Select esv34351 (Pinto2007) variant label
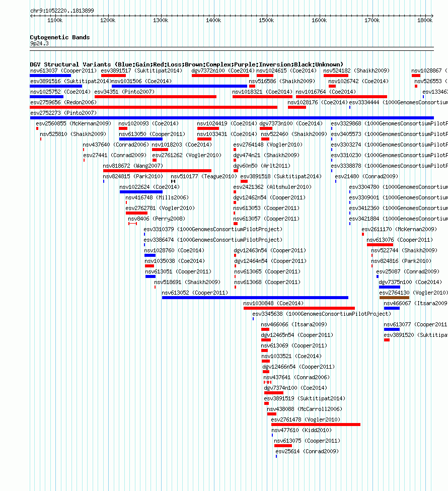The image size is (448, 491). pyautogui.click(x=124, y=92)
